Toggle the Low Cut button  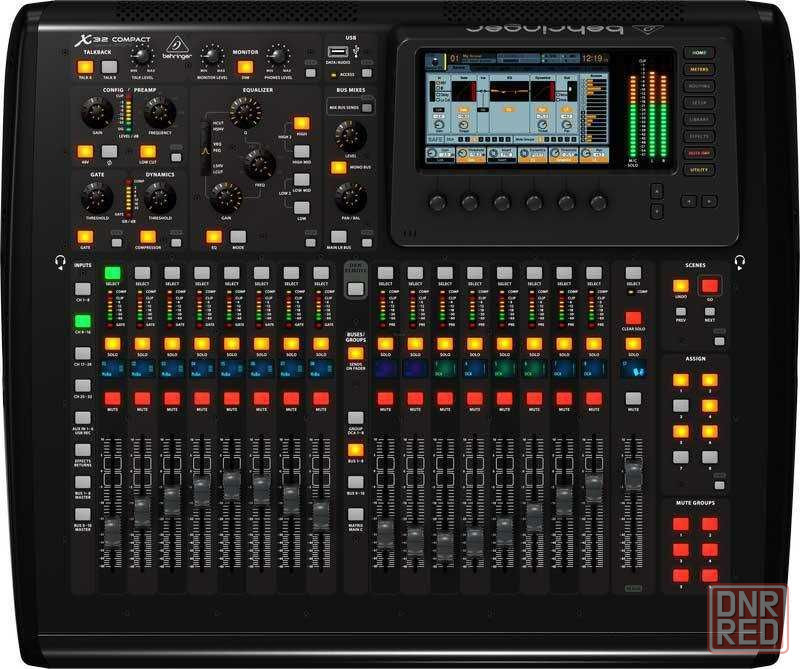pos(148,152)
